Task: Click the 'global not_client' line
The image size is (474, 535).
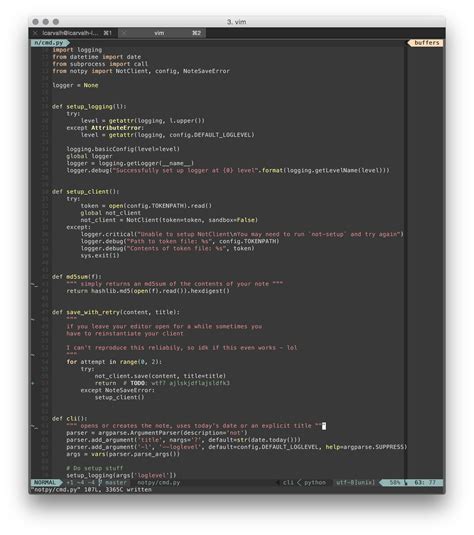Action: coord(111,213)
